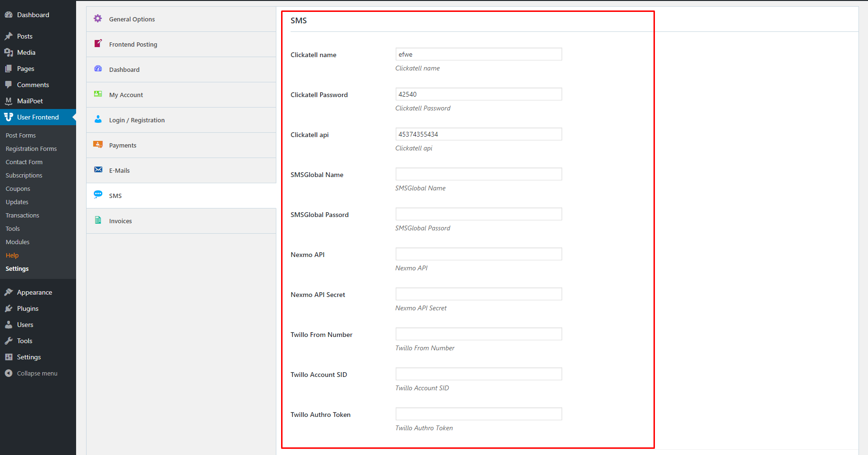Click the Dashboard gauge icon in settings tabs

click(98, 69)
